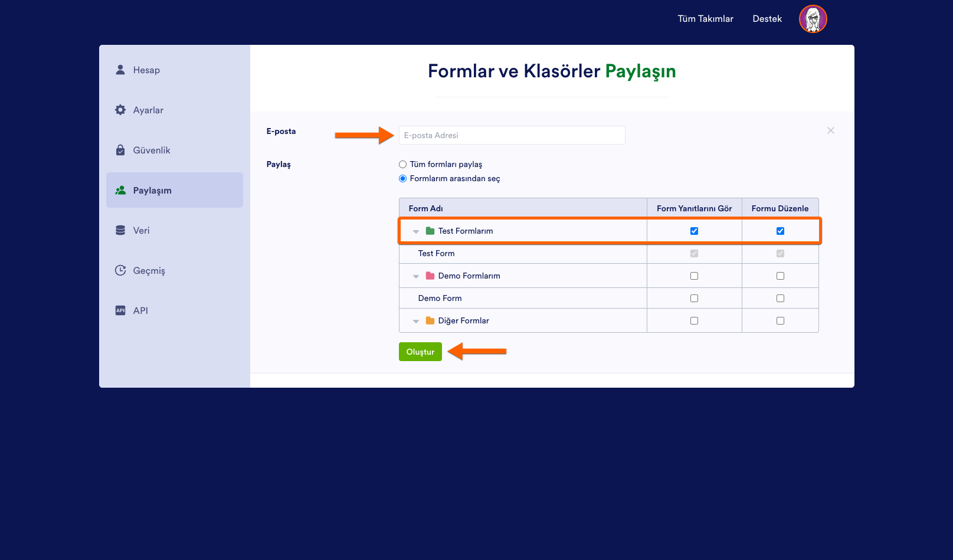Click the Diğer Formlar folder name
This screenshot has height=560, width=953.
point(463,320)
